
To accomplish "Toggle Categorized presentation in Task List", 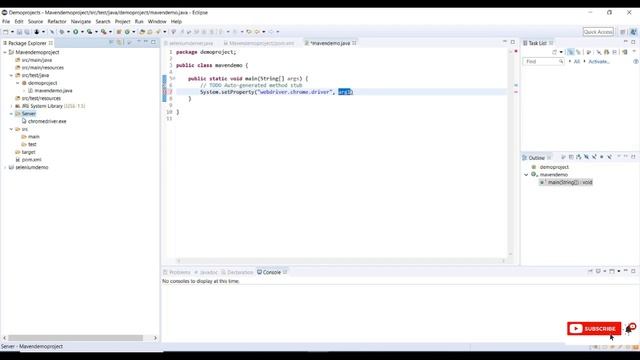I will point(571,52).
